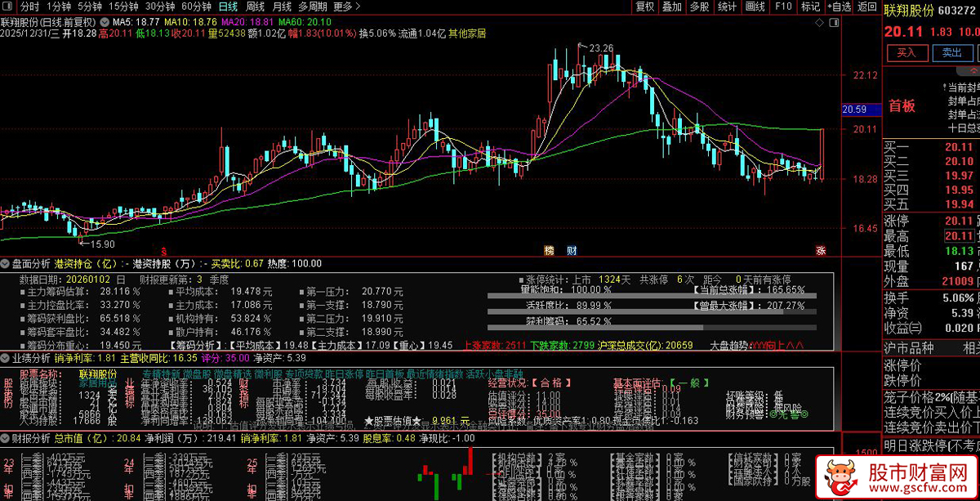Collapse the 财报分析 indicator panel
The height and width of the screenshot is (501, 980).
(x=6, y=438)
